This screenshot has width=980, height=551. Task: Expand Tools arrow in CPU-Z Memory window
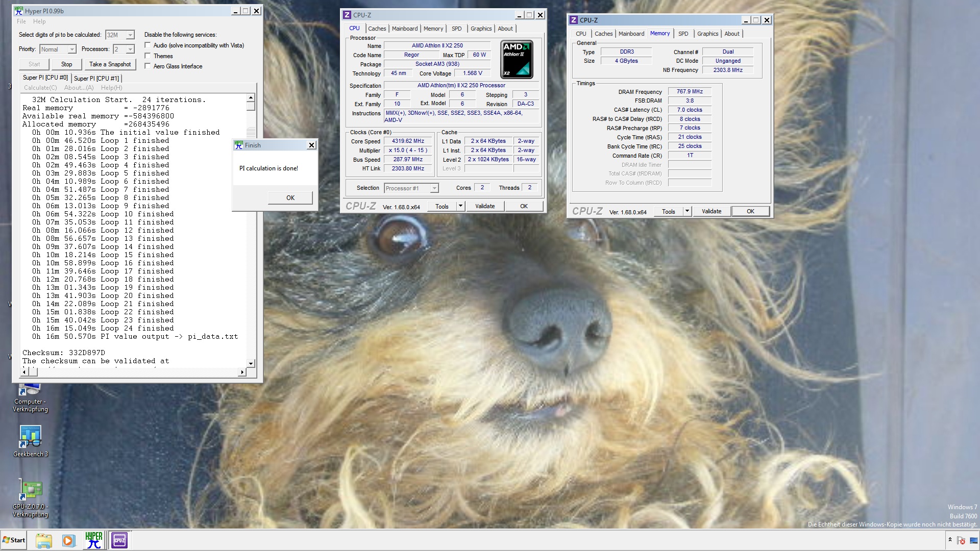click(687, 211)
